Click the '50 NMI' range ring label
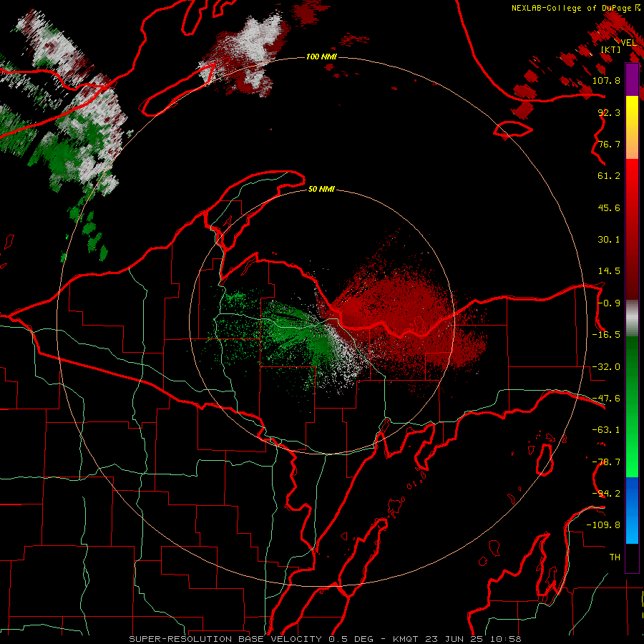This screenshot has width=644, height=644. [321, 189]
